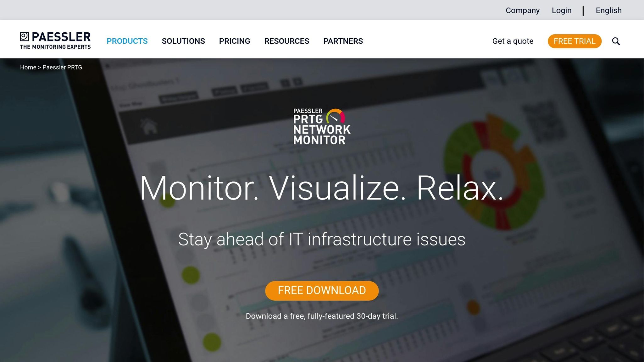644x362 pixels.
Task: Click Get a quote
Action: [513, 41]
